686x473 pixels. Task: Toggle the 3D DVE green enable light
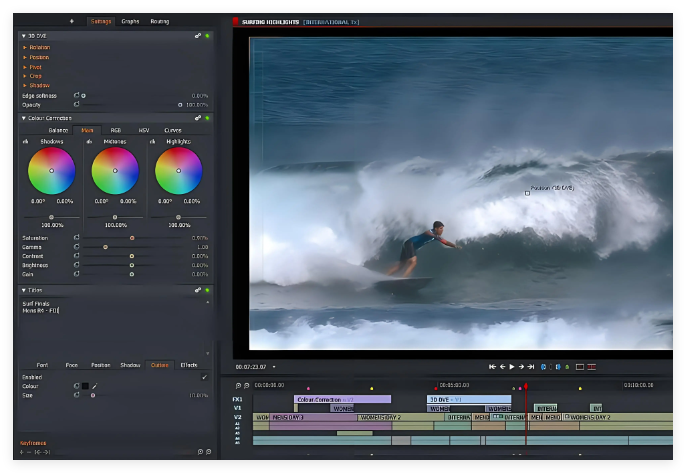[x=207, y=36]
